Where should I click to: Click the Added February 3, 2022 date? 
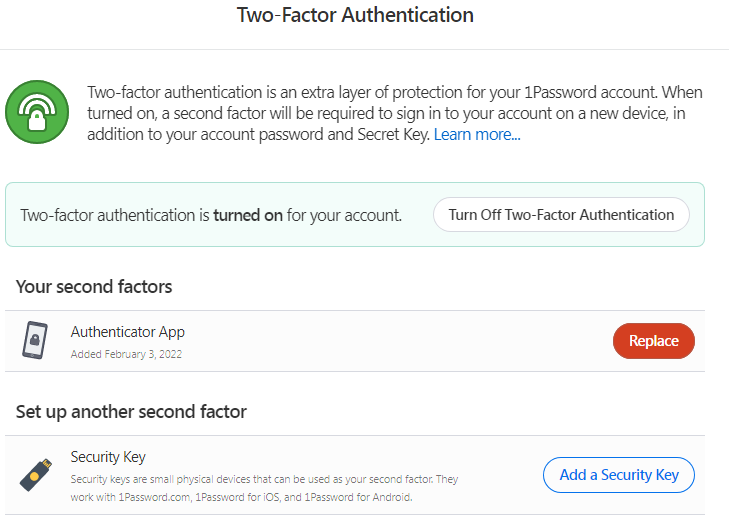126,354
